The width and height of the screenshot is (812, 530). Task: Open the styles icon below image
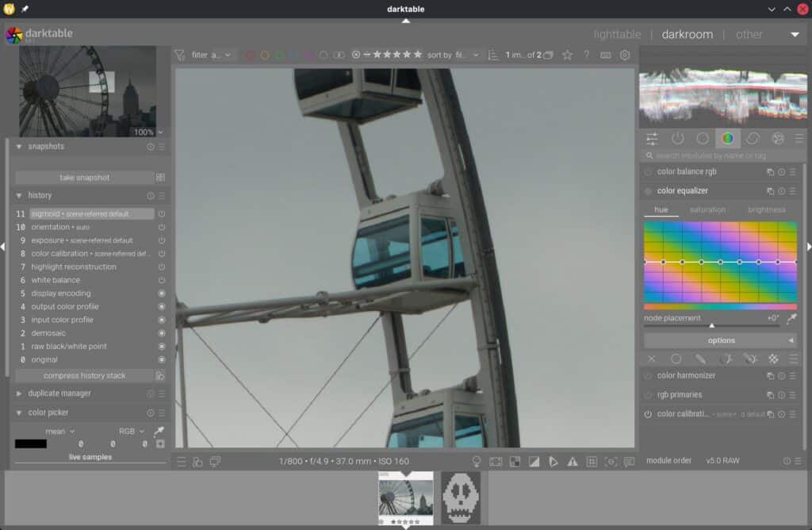pos(197,461)
